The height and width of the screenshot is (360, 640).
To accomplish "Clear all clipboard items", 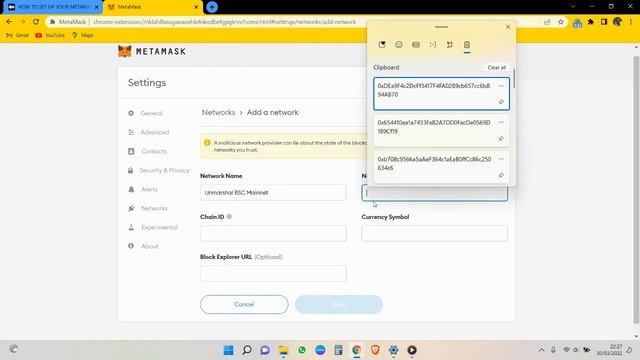I will (x=496, y=67).
